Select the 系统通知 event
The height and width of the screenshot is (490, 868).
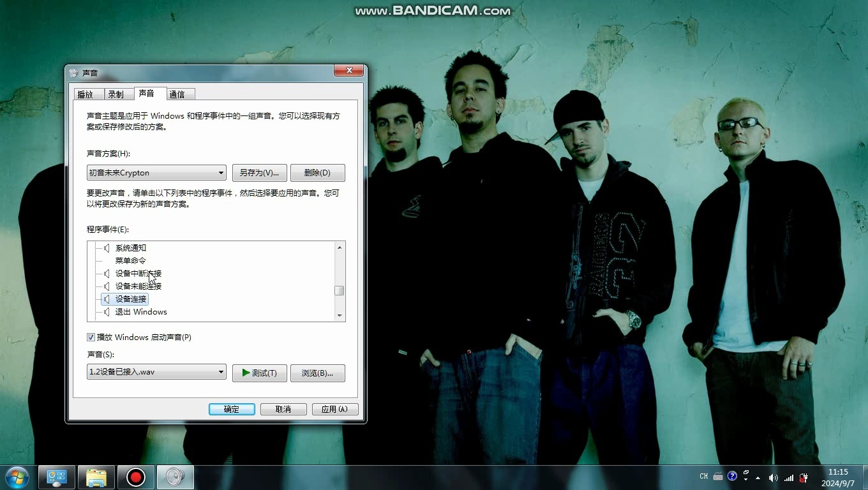(131, 248)
